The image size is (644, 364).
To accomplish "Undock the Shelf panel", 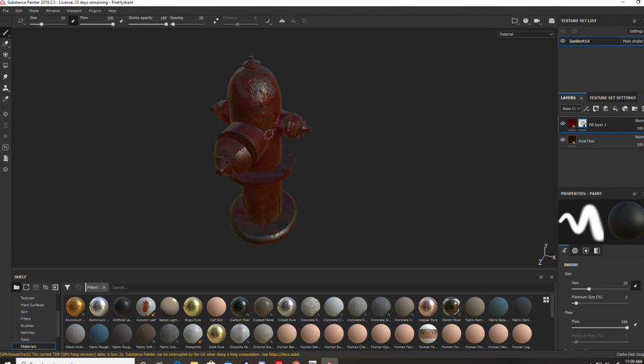I will [541, 277].
